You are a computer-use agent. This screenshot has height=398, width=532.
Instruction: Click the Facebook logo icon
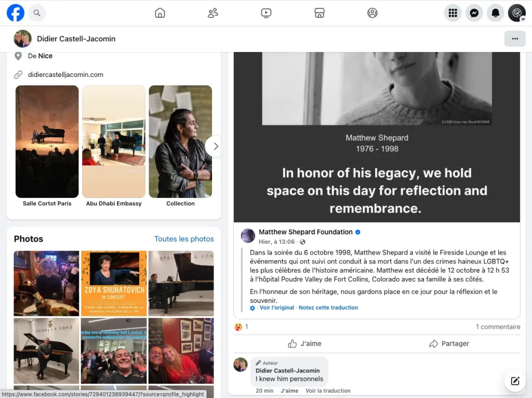16,13
